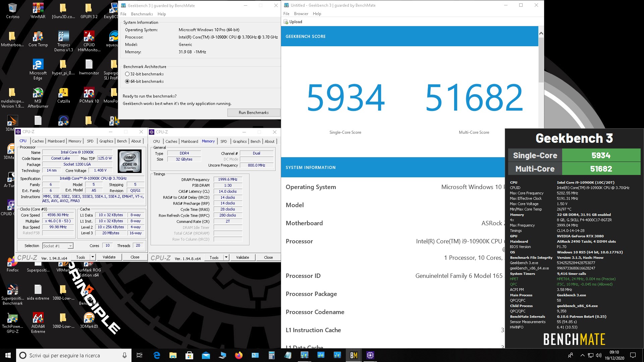Screen dimensions: 644x362
Task: Open Calculator from the taskbar
Action: (271, 355)
